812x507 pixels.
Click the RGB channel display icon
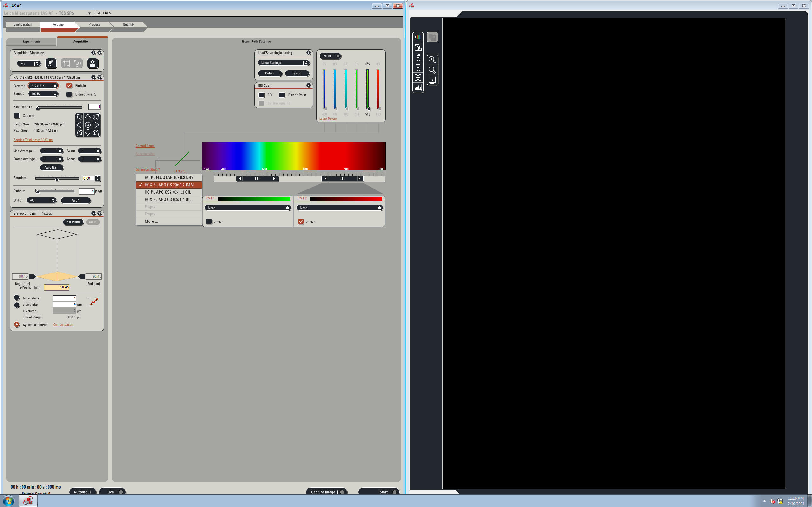coord(418,37)
